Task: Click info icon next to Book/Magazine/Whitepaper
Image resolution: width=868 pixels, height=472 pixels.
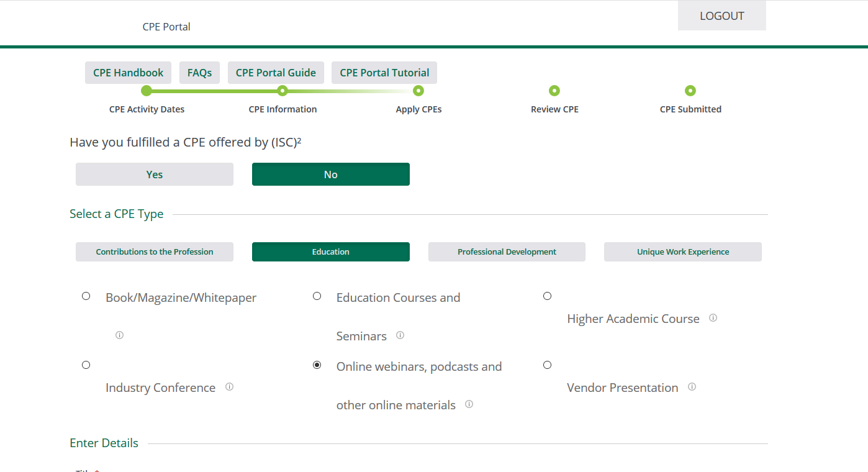Action: pyautogui.click(x=119, y=335)
